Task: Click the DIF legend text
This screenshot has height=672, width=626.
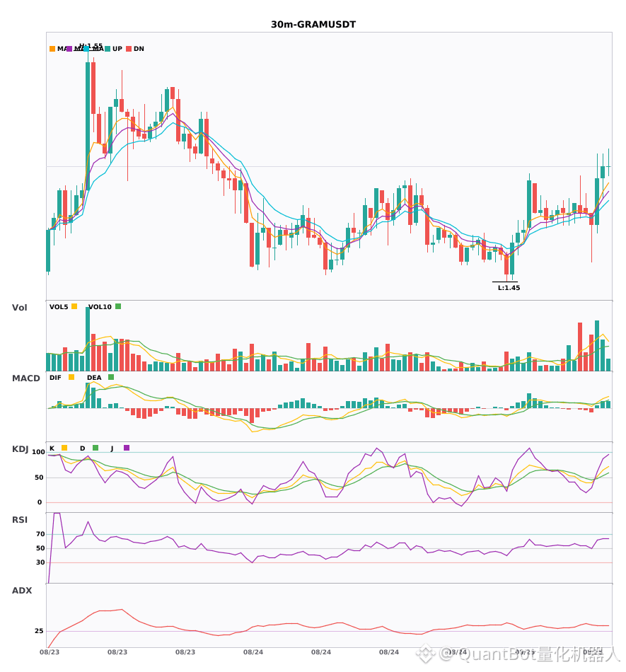Action: point(55,378)
